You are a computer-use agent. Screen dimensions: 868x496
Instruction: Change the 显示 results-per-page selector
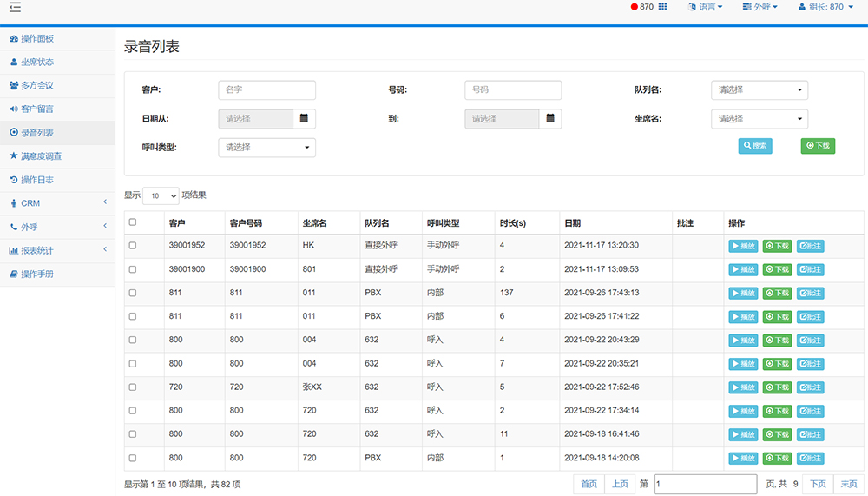(x=161, y=195)
